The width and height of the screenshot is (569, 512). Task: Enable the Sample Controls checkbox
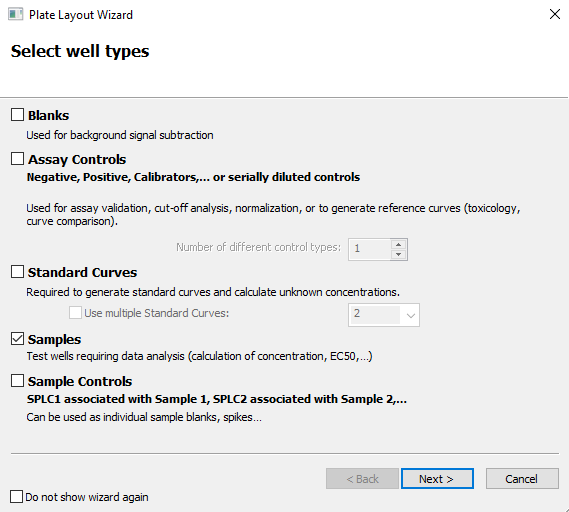17,381
